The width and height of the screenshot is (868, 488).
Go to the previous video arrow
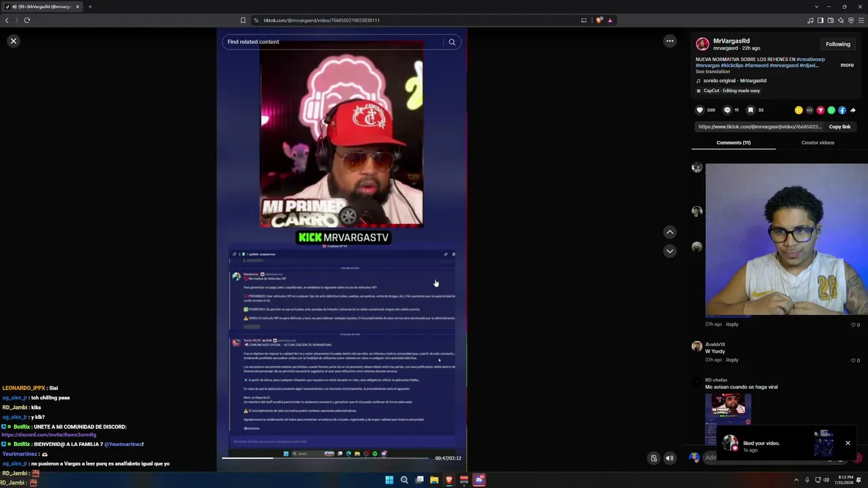[669, 232]
